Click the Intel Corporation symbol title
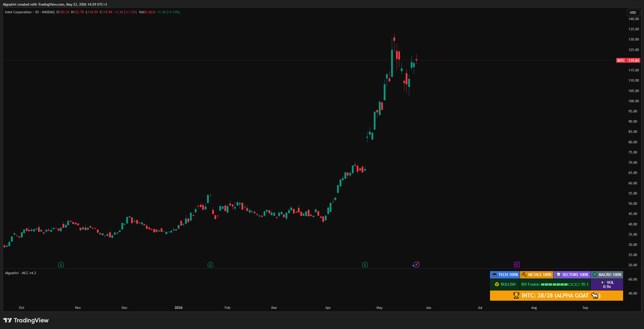The height and width of the screenshot is (329, 644). pyautogui.click(x=18, y=12)
